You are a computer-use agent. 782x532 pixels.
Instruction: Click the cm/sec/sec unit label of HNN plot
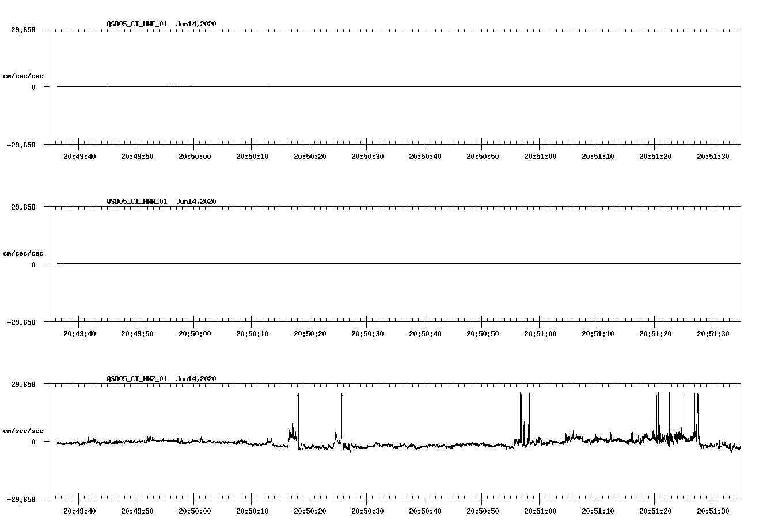tap(23, 253)
